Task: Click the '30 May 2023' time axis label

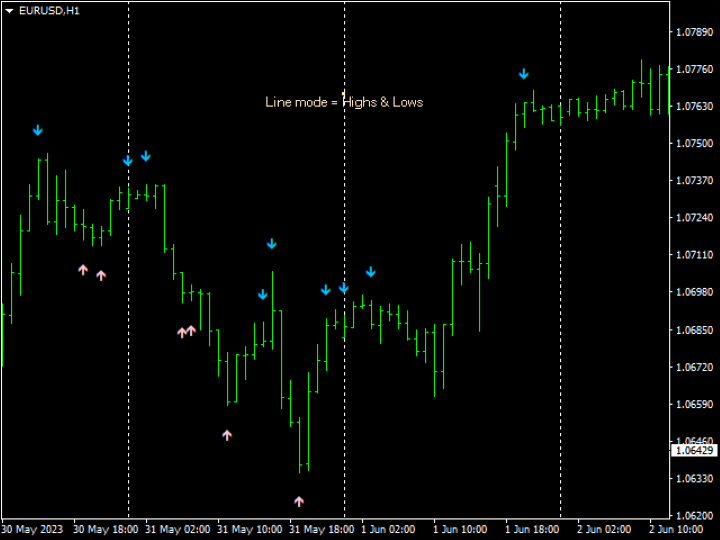Action: [x=32, y=529]
